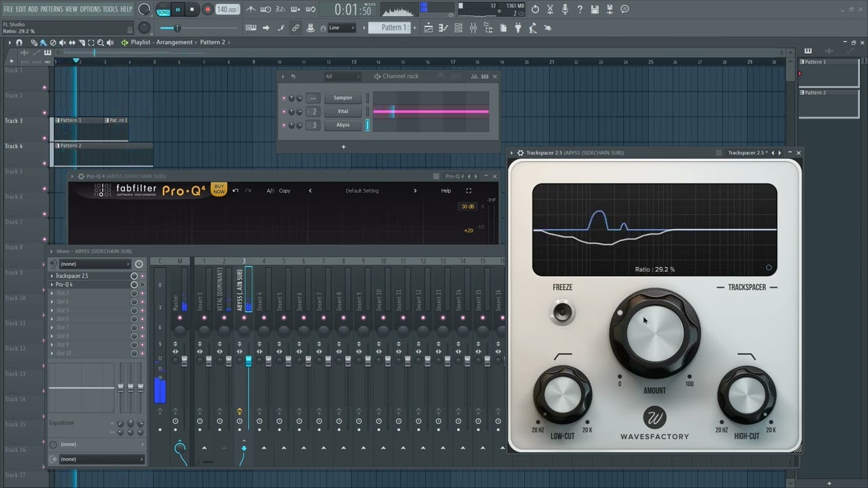
Task: Click the piano roll keyboard icon
Action: pyautogui.click(x=443, y=28)
